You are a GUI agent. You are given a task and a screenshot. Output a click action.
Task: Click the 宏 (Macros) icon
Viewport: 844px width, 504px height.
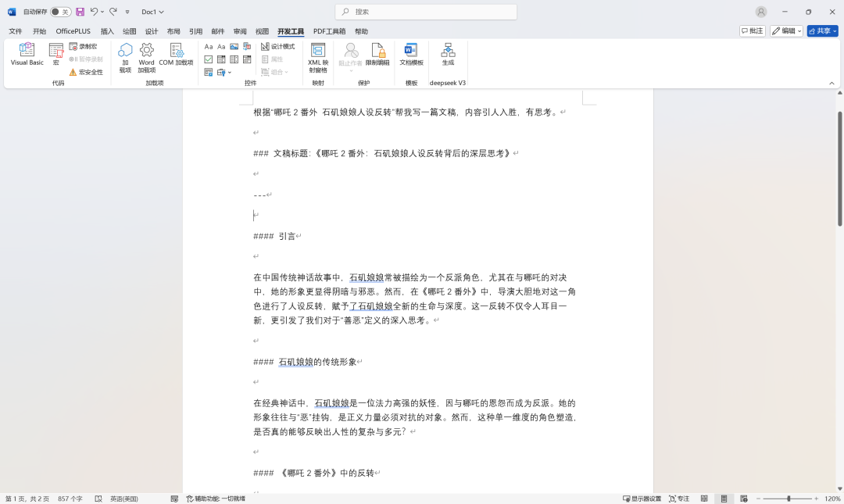tap(56, 54)
